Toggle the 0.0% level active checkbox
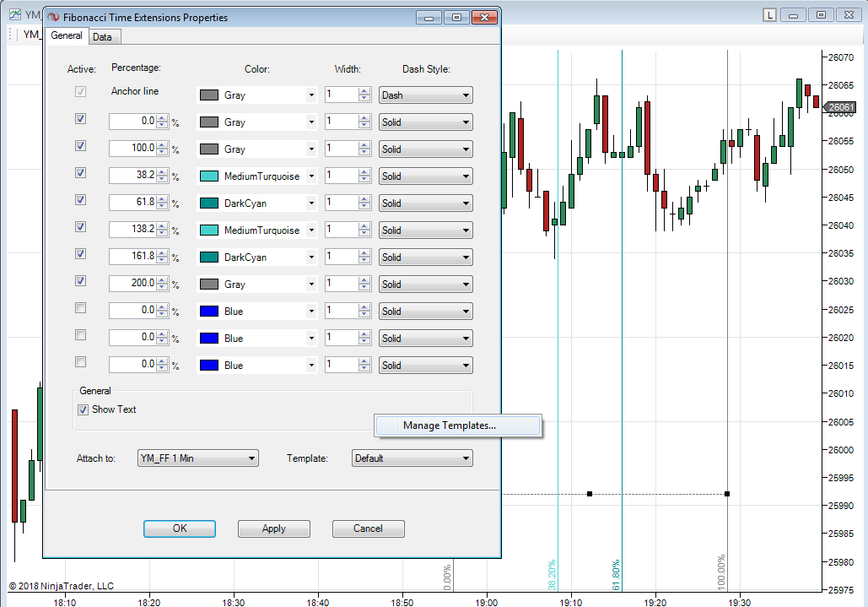This screenshot has height=607, width=868. [81, 118]
